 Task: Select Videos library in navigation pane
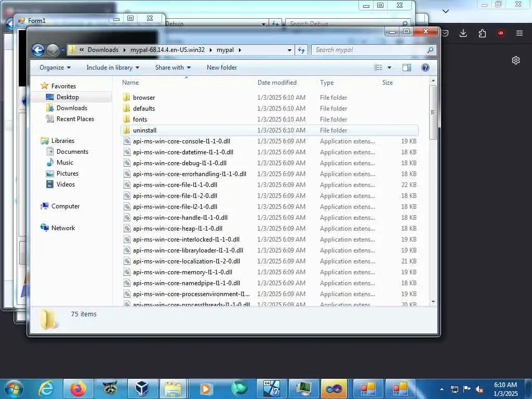[x=65, y=184]
